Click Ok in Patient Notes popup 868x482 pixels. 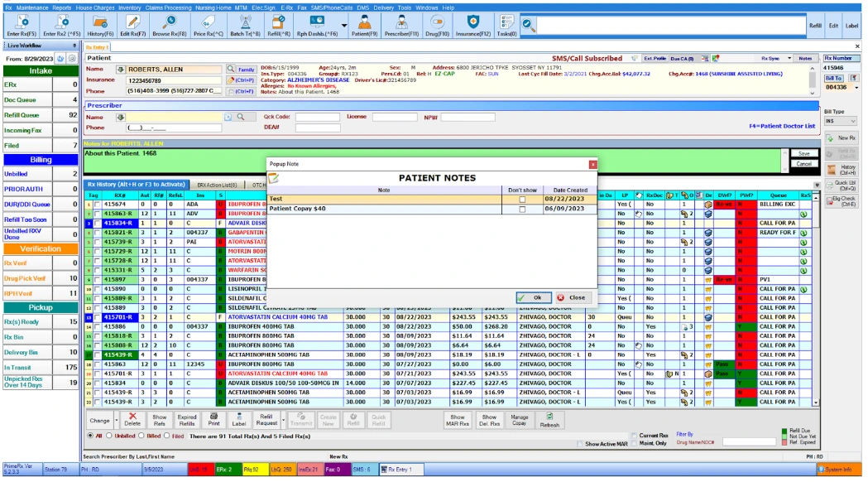pyautogui.click(x=533, y=297)
